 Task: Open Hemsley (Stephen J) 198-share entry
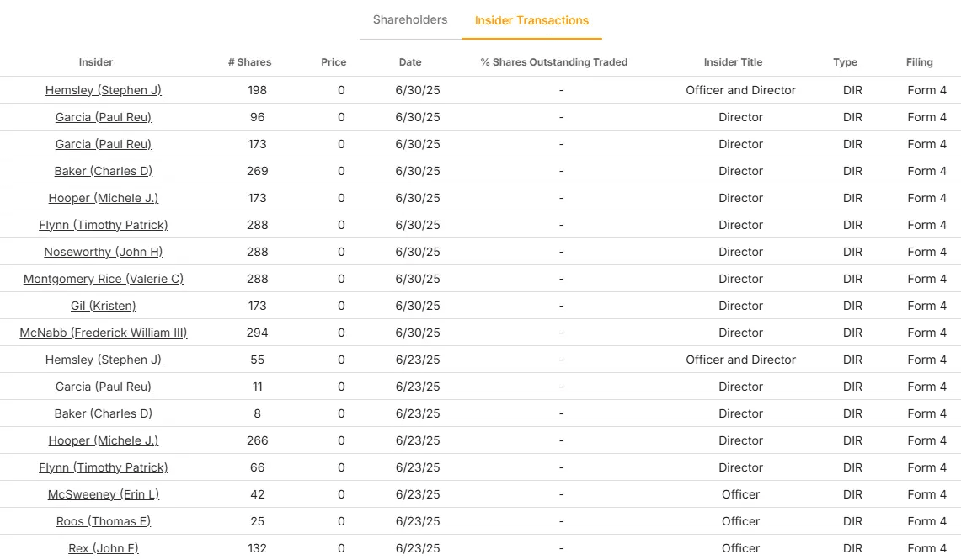(x=104, y=90)
